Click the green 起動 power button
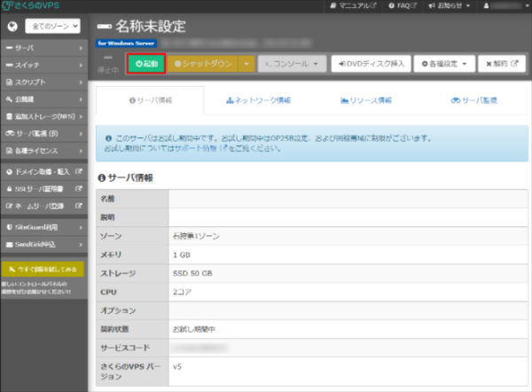This screenshot has height=392, width=532. pyautogui.click(x=146, y=64)
